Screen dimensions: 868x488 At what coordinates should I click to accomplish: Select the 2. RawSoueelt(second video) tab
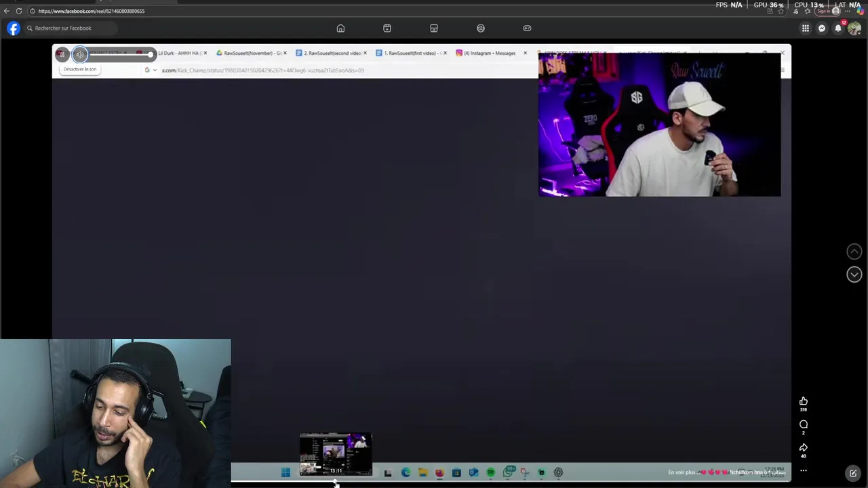[332, 53]
